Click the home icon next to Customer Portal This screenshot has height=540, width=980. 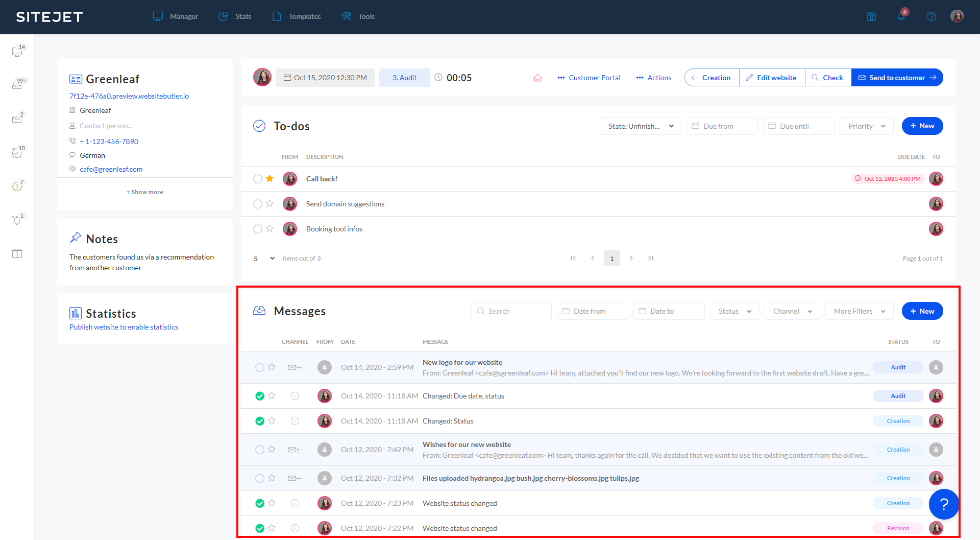[537, 78]
